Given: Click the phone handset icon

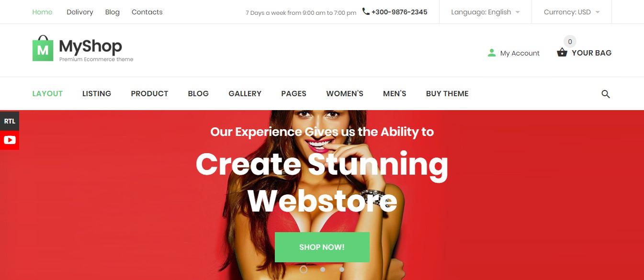Looking at the screenshot, I should point(366,11).
